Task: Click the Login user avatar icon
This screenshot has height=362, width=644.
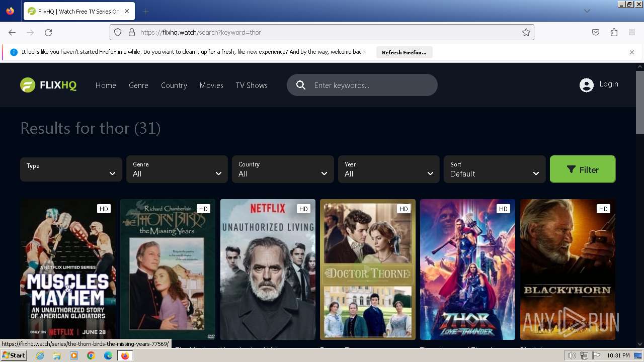Action: click(x=587, y=85)
